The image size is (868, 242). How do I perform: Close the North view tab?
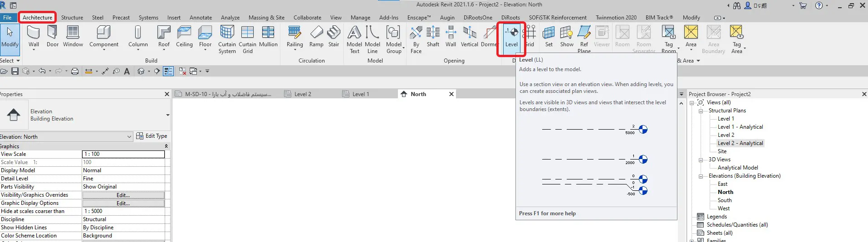tap(451, 94)
